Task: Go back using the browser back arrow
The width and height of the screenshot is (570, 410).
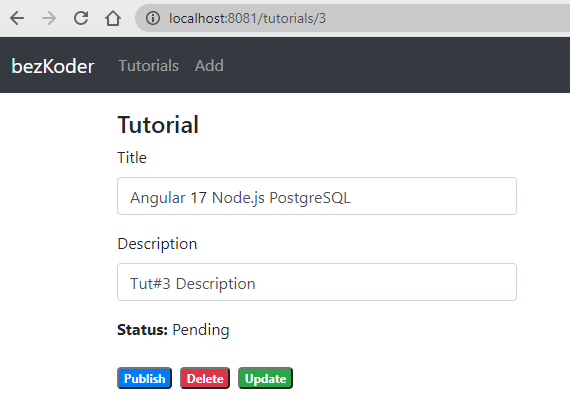Action: point(17,18)
